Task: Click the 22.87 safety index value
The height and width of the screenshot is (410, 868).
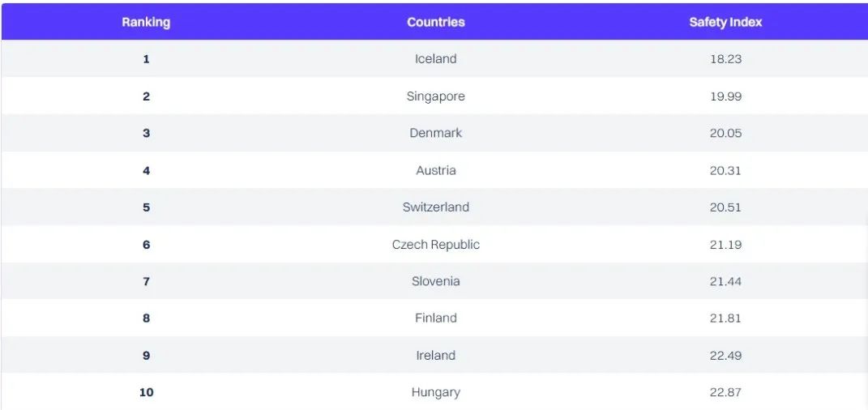Action: coord(725,392)
